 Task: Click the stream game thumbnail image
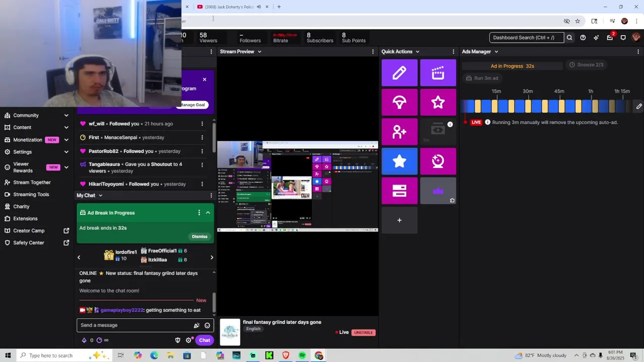tap(230, 332)
